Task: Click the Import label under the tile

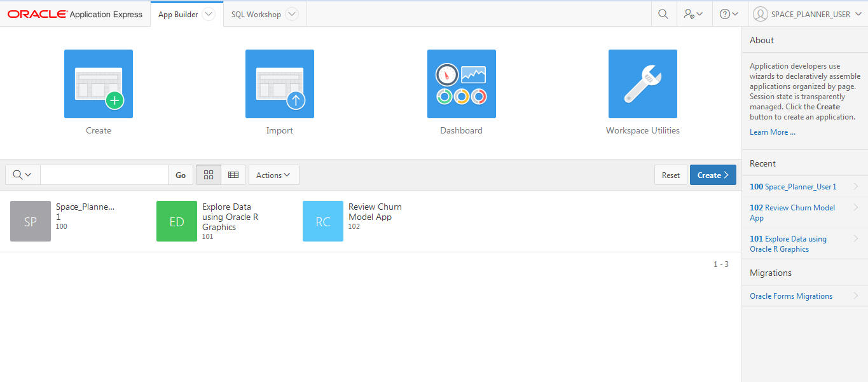Action: [280, 130]
